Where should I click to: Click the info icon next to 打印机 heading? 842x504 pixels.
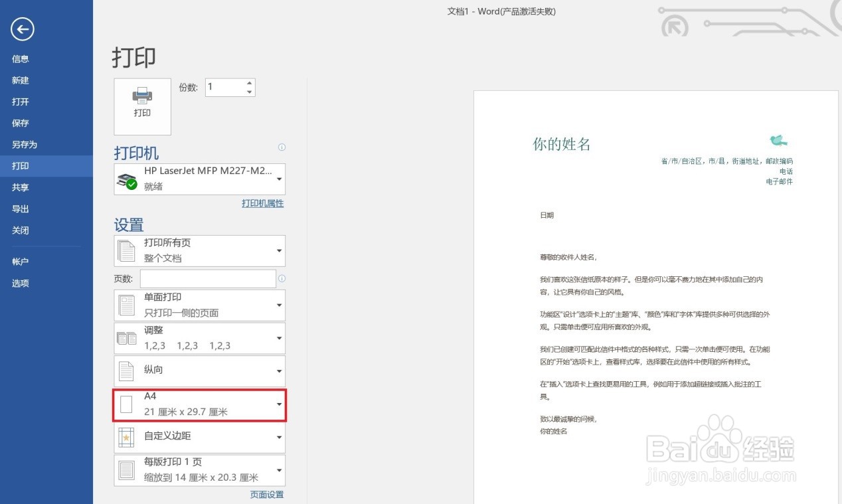[x=282, y=147]
